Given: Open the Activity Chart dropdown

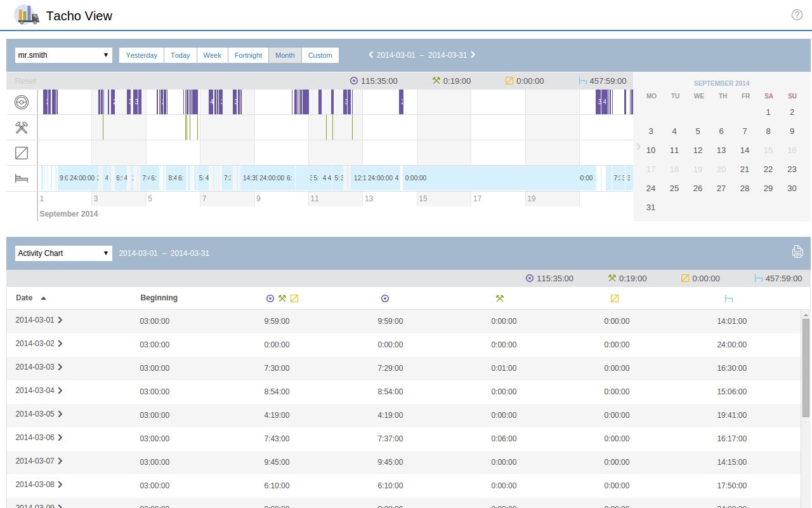Looking at the screenshot, I should (63, 253).
